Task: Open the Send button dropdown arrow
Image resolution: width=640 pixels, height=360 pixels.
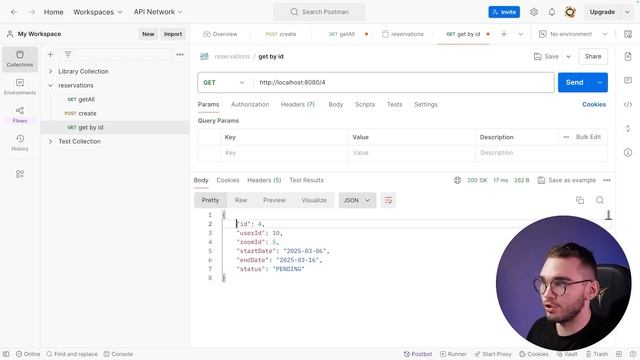Action: [x=600, y=82]
